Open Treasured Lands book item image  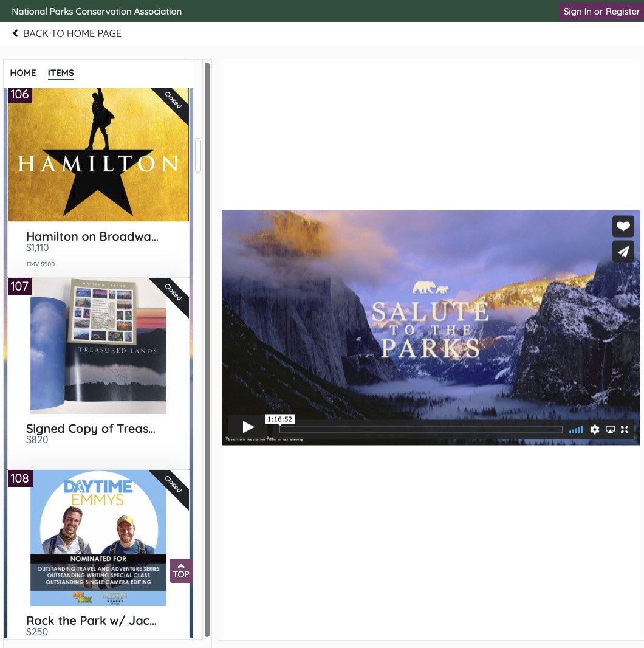pos(98,346)
